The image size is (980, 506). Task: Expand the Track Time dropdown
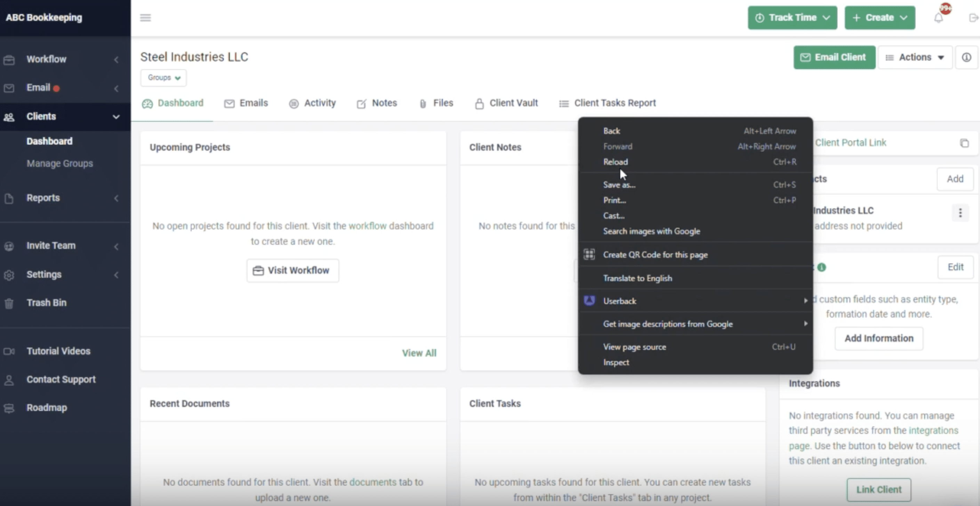coord(793,17)
